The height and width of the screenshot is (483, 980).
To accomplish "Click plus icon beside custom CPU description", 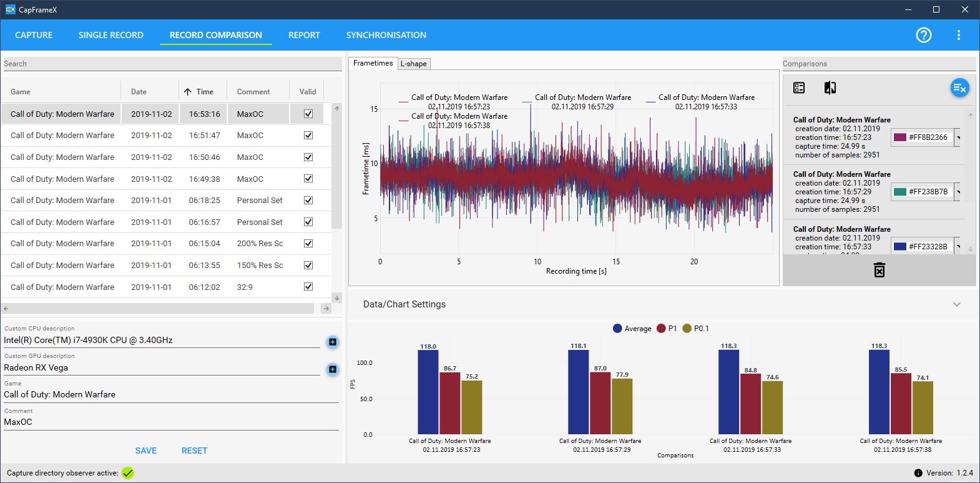I will [333, 342].
